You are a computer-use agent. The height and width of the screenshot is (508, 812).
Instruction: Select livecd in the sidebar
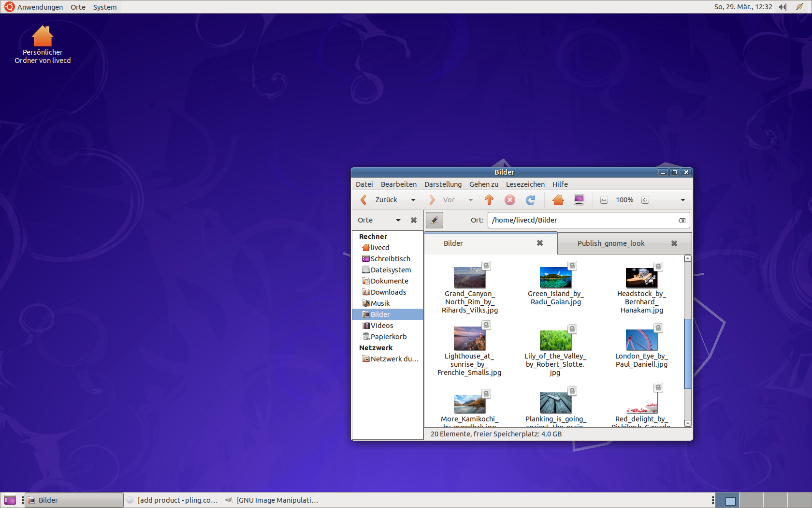point(388,248)
